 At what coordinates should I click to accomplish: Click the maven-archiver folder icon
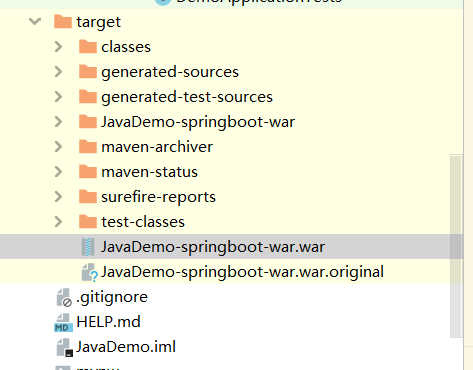coord(88,146)
